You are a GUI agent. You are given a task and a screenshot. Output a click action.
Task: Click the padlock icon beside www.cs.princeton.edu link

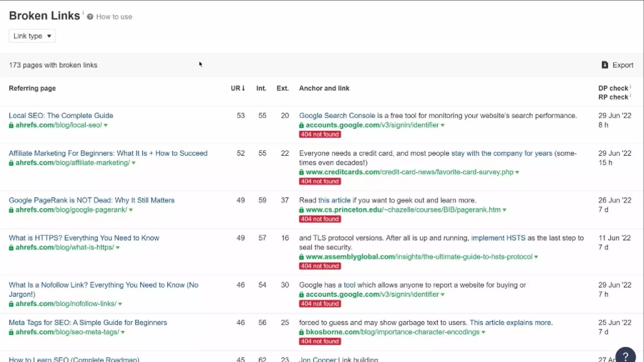tap(301, 210)
